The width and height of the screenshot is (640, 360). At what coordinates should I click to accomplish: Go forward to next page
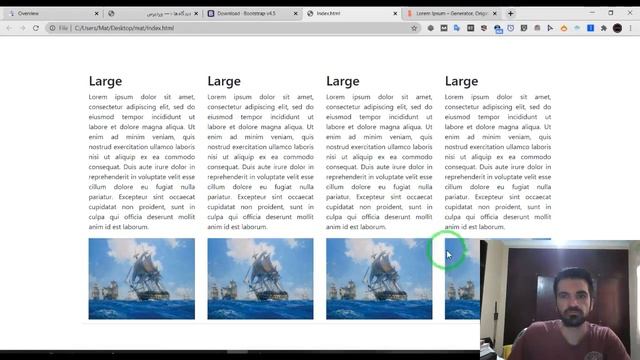pyautogui.click(x=22, y=28)
